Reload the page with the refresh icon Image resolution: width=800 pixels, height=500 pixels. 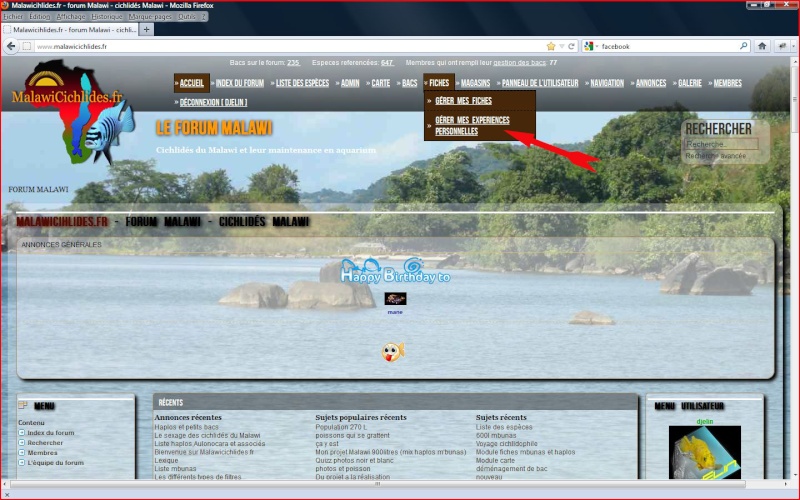pyautogui.click(x=571, y=46)
